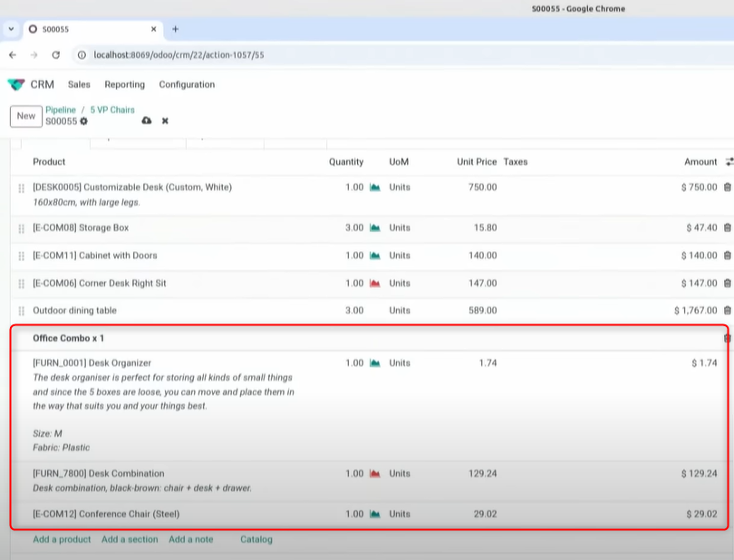Open a new browser tab

(x=176, y=29)
